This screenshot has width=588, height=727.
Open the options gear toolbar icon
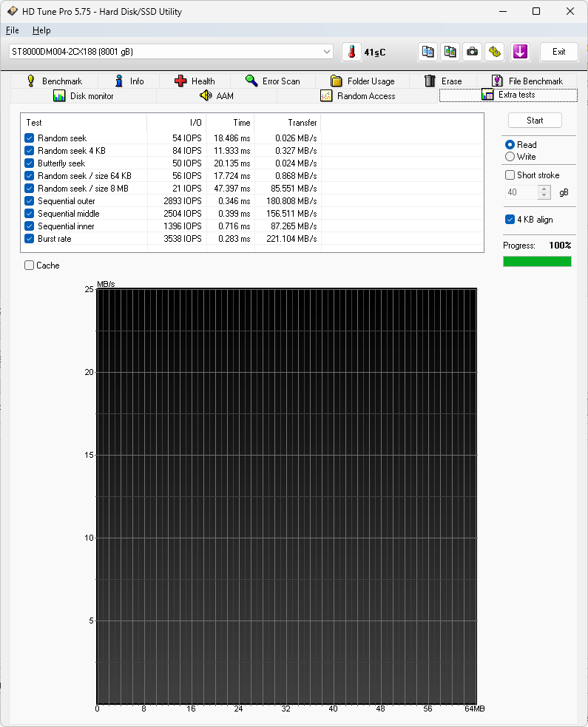pos(495,52)
